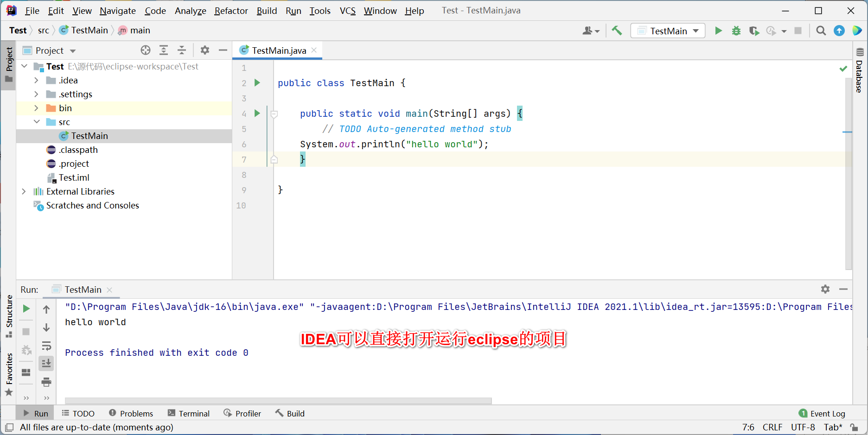Minimize the Run tool window
The image size is (868, 435).
tap(843, 289)
